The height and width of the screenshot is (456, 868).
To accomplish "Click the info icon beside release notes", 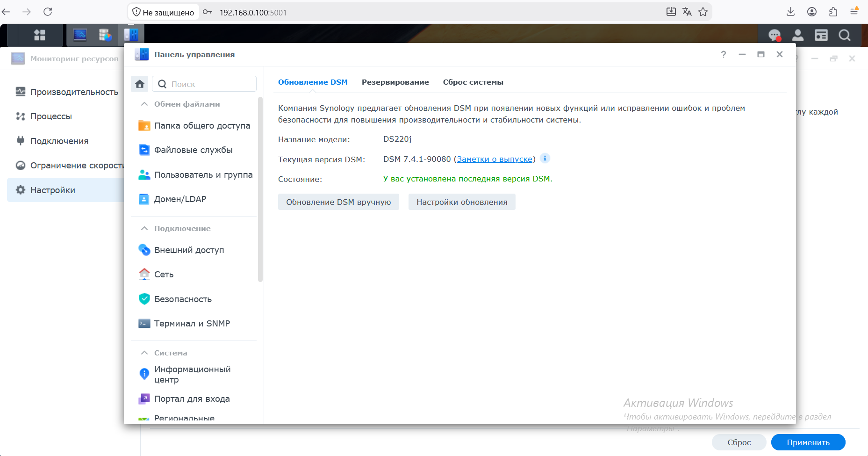I will coord(545,158).
